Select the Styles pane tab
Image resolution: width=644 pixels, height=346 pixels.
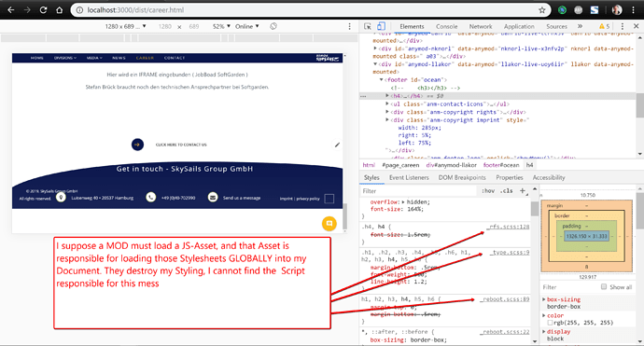371,177
